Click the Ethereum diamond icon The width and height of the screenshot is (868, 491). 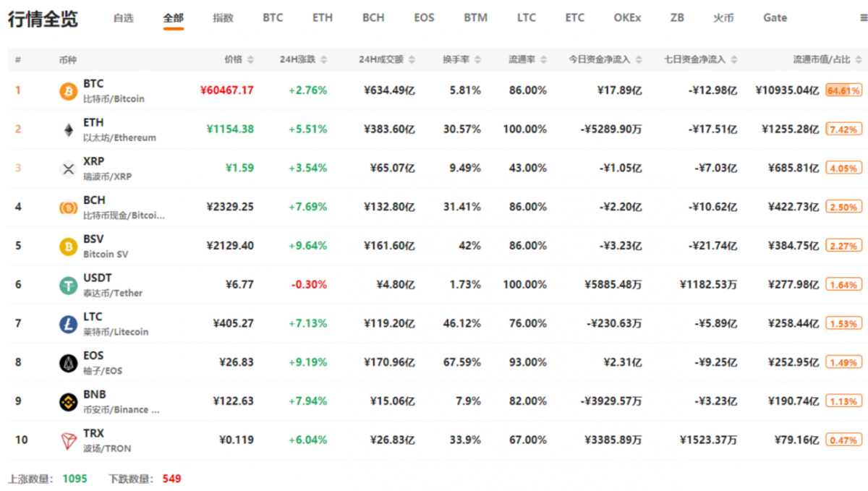point(68,130)
